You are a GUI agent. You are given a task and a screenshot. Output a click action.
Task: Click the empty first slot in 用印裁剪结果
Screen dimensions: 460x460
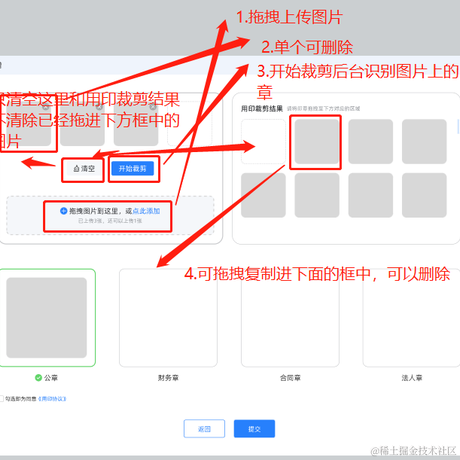(263, 141)
